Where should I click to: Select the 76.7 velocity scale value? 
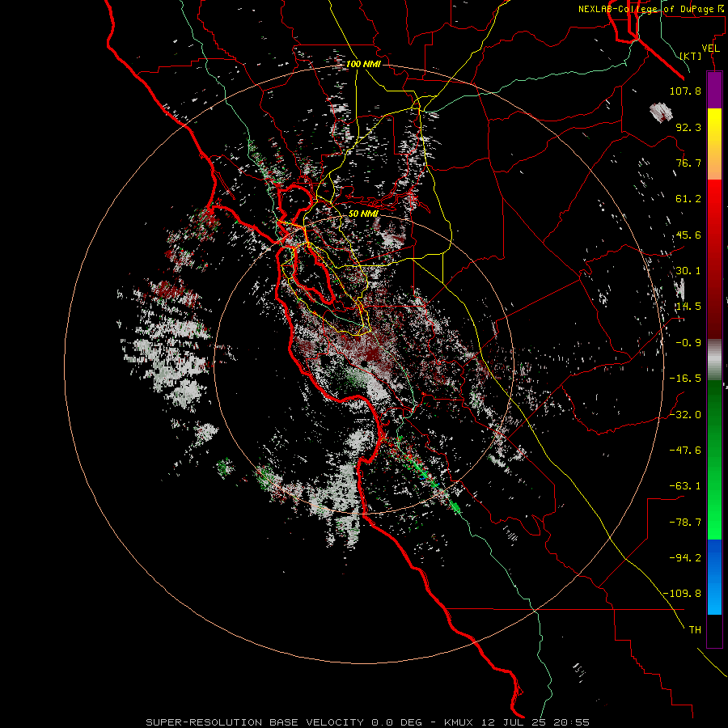point(688,163)
